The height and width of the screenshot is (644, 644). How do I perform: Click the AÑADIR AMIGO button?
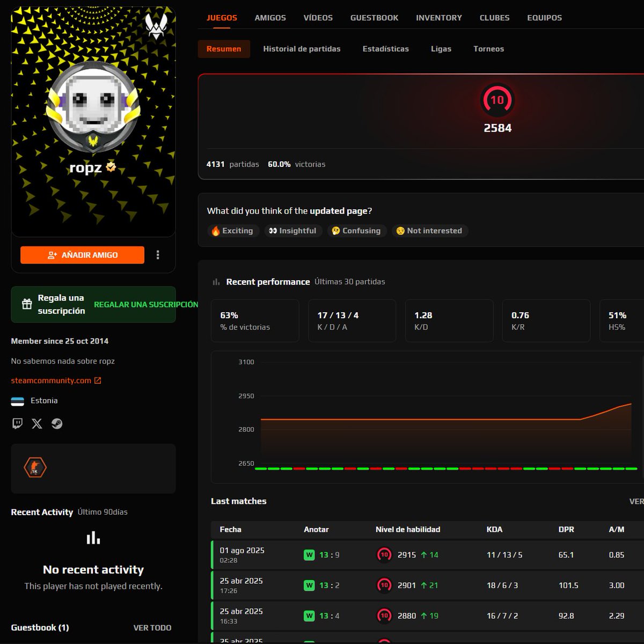(x=83, y=255)
